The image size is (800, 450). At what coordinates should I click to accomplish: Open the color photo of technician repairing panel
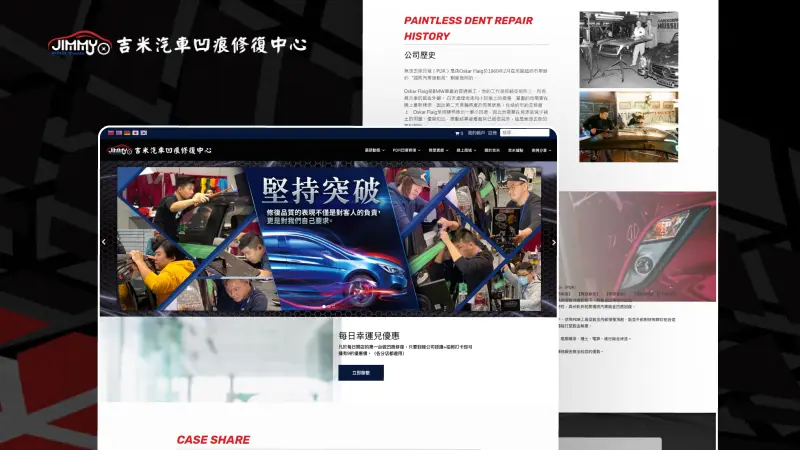pos(629,127)
